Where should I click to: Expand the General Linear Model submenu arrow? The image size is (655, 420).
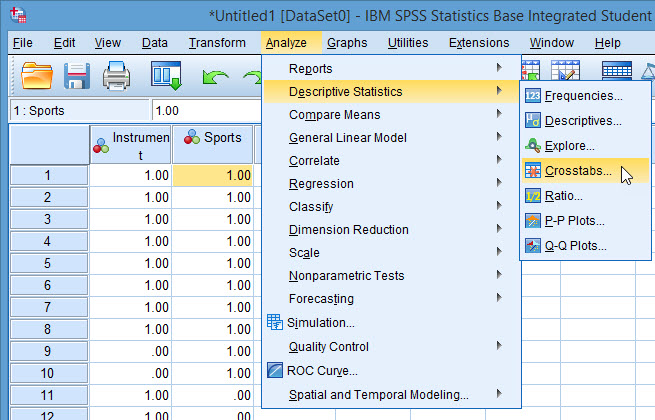[x=499, y=137]
